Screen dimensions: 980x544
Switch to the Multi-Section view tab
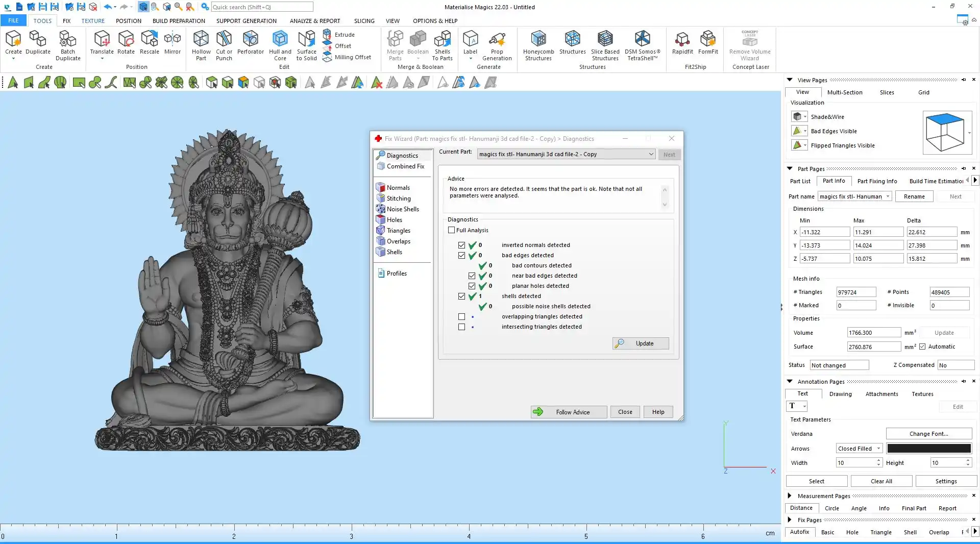pyautogui.click(x=844, y=92)
